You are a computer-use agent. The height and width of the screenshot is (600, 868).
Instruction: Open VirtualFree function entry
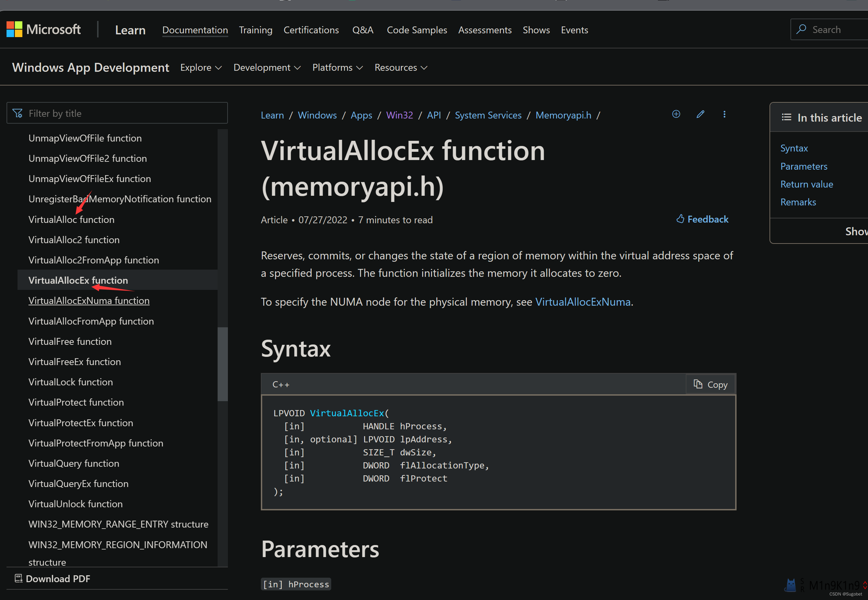point(70,341)
